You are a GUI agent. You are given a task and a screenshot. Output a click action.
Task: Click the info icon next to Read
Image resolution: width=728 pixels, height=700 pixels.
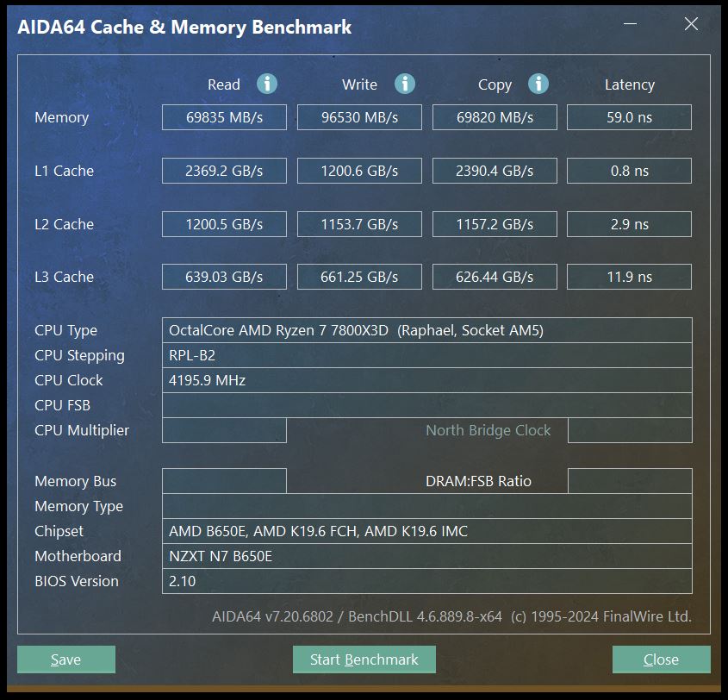(x=267, y=84)
